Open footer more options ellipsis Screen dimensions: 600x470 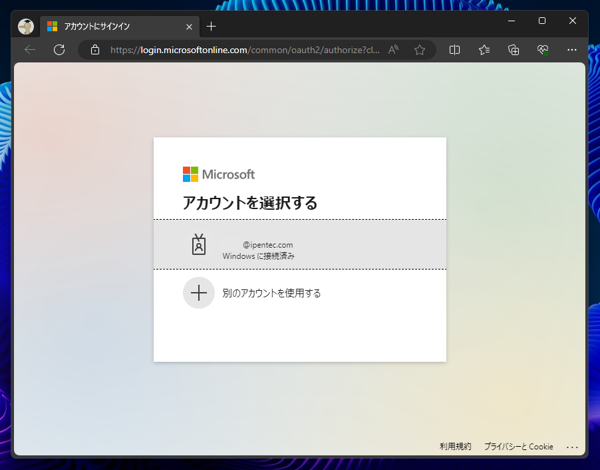click(572, 447)
